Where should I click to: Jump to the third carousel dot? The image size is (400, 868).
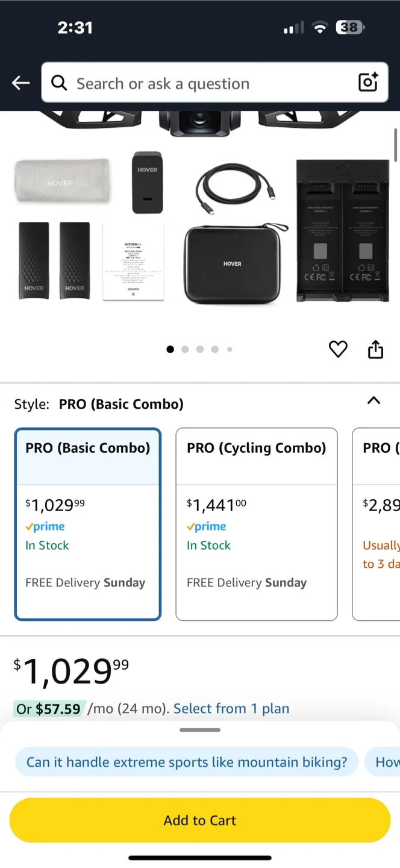click(x=200, y=349)
